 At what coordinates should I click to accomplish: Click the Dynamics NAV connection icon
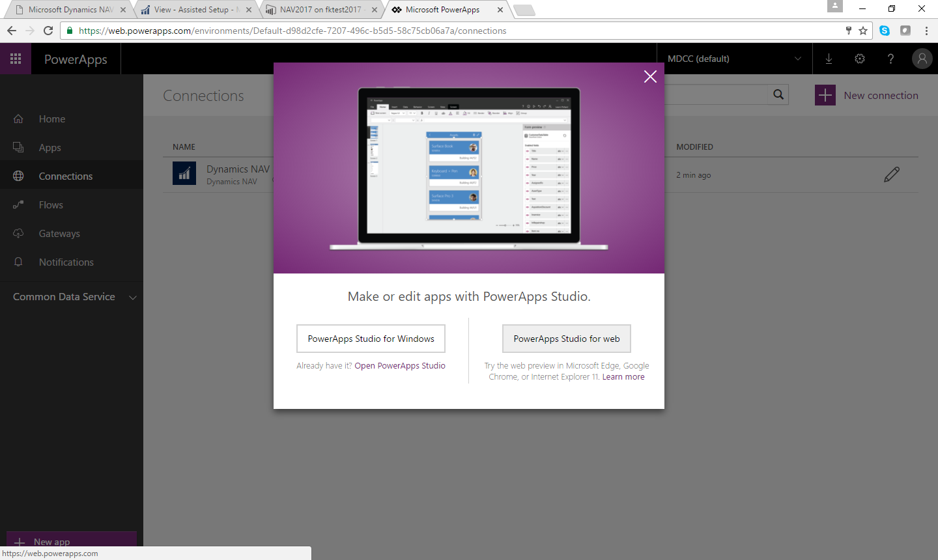(x=184, y=174)
